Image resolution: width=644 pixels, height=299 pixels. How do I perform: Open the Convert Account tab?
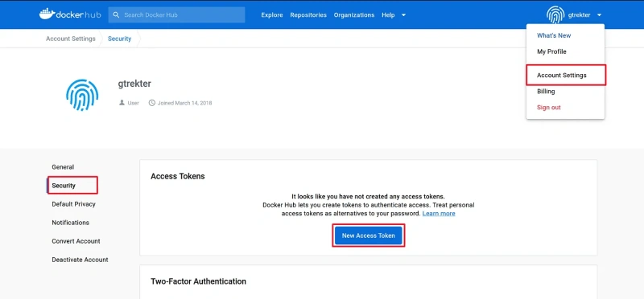[x=76, y=241]
